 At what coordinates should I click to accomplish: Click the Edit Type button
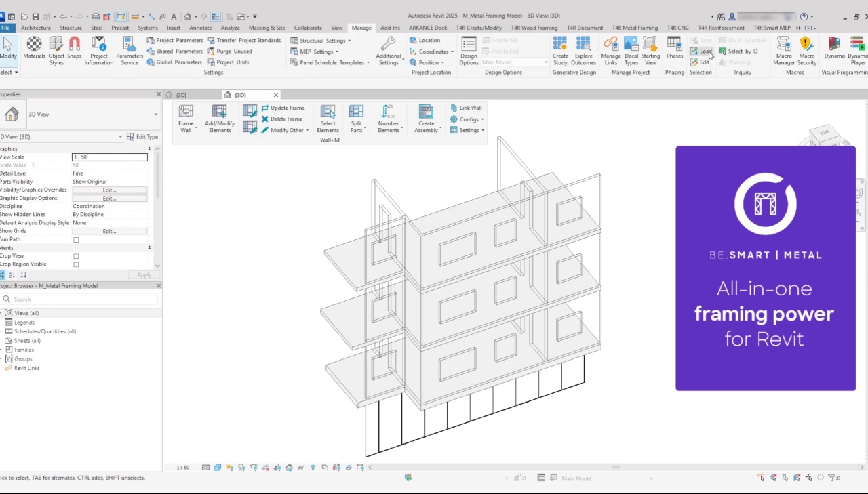pos(142,137)
